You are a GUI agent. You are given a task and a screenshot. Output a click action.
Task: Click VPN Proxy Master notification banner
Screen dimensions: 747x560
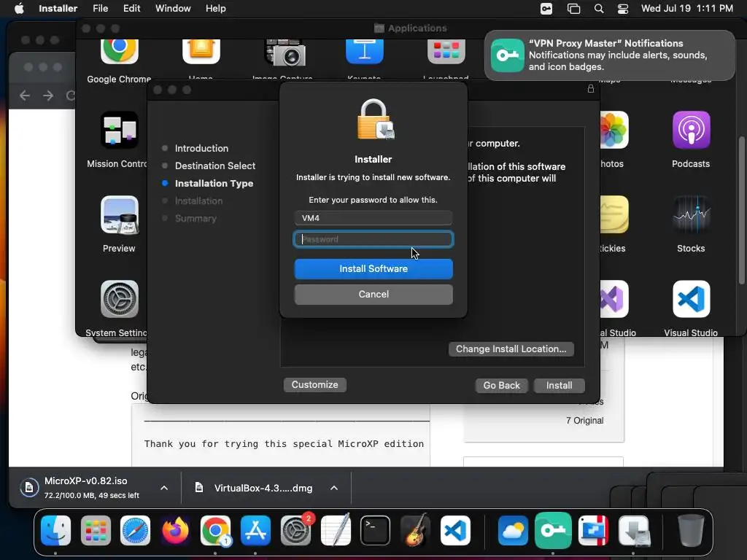click(x=610, y=55)
